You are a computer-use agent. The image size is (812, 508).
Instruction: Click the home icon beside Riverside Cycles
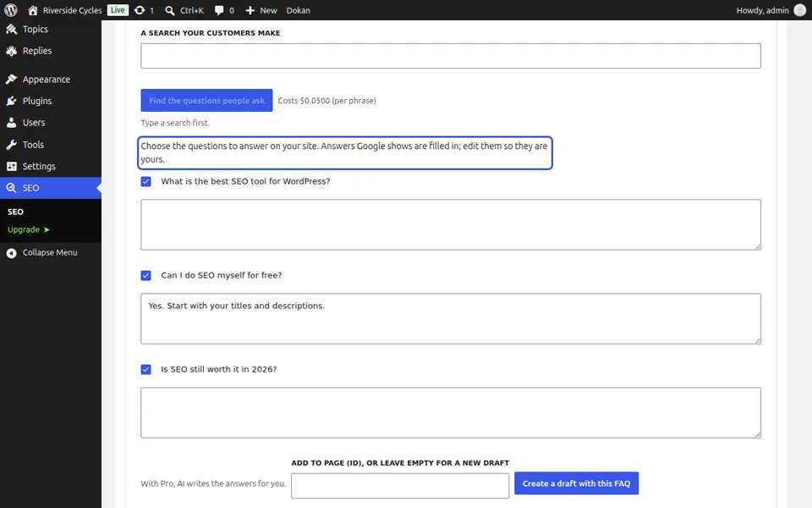(33, 10)
